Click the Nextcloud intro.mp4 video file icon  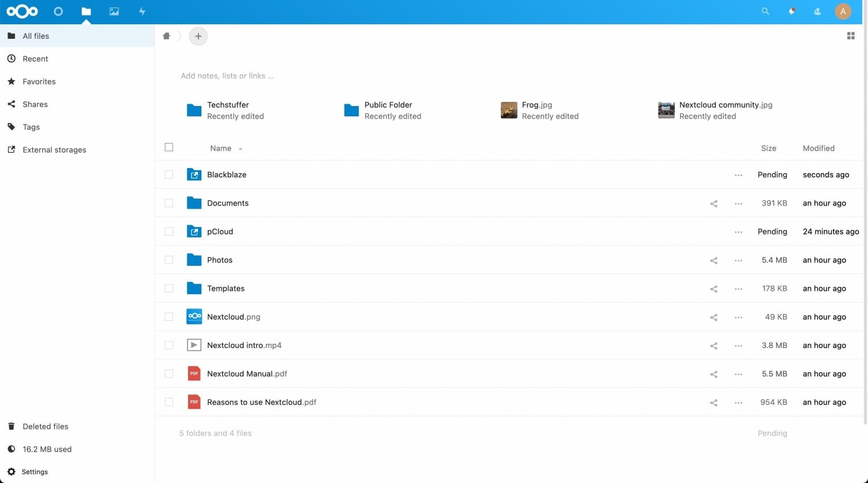[x=194, y=345]
